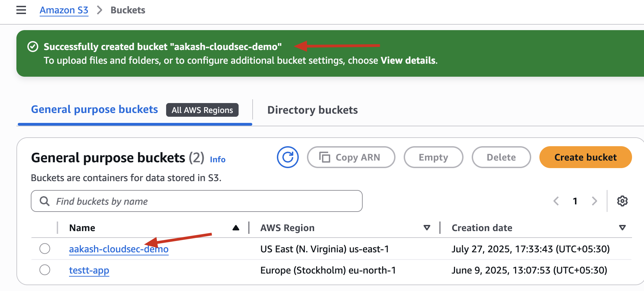Open the Info link
Viewport: 644px width, 291px height.
pos(218,160)
